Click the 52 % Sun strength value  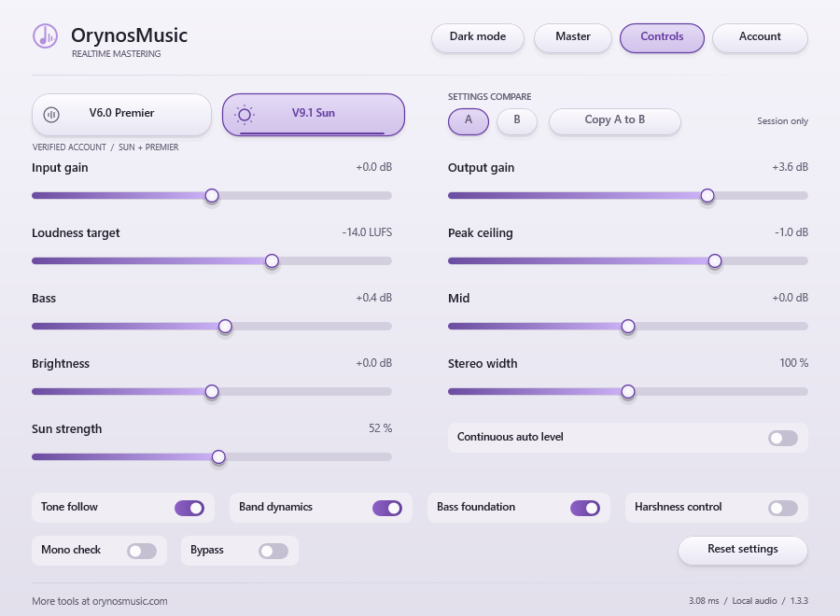tap(381, 428)
